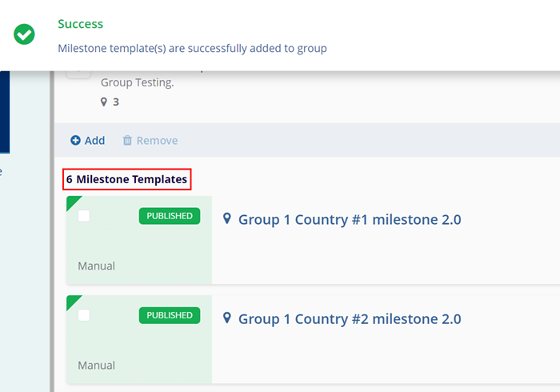Image resolution: width=560 pixels, height=392 pixels.
Task: Click the location pin icon beside count 3
Action: coord(104,102)
